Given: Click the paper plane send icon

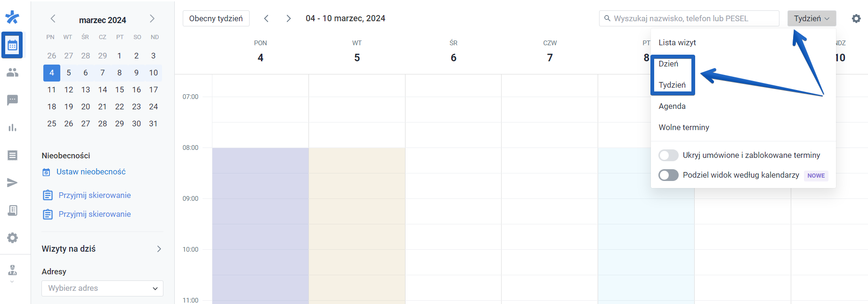Looking at the screenshot, I should pos(12,183).
